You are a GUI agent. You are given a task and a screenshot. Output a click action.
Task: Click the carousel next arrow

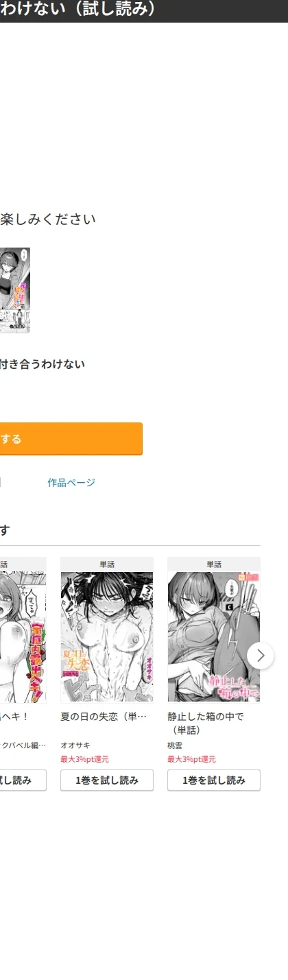(x=260, y=656)
